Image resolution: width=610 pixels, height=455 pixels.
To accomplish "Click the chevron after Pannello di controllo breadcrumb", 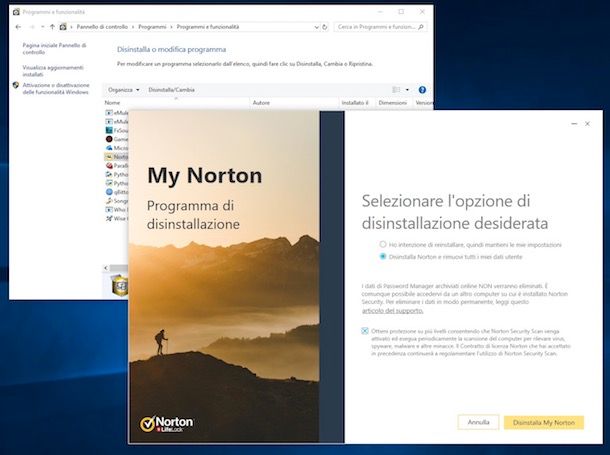I will 133,27.
